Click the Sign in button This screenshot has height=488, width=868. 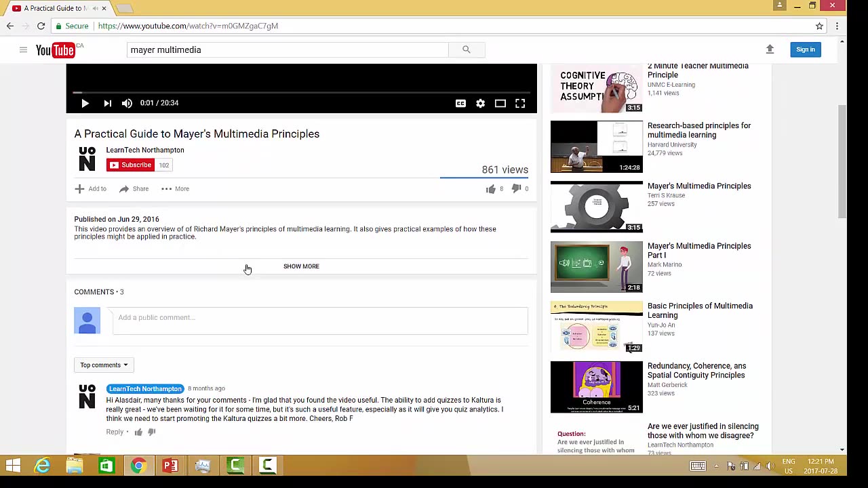tap(806, 49)
